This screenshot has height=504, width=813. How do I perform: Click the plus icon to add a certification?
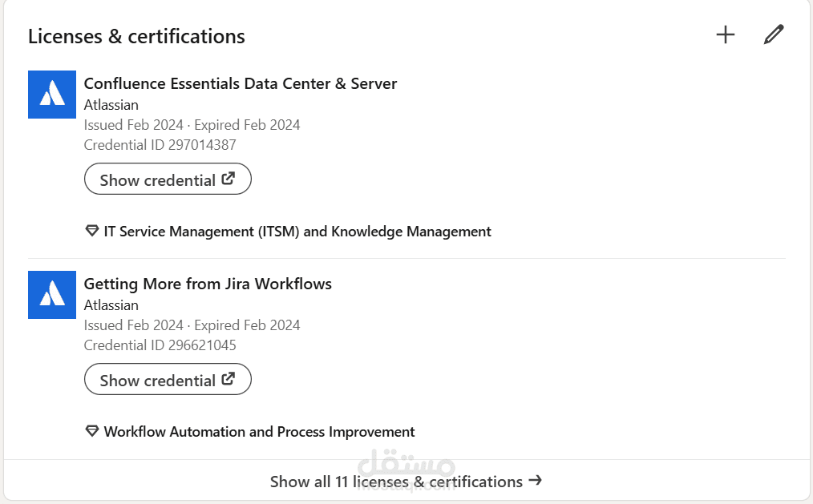point(725,34)
